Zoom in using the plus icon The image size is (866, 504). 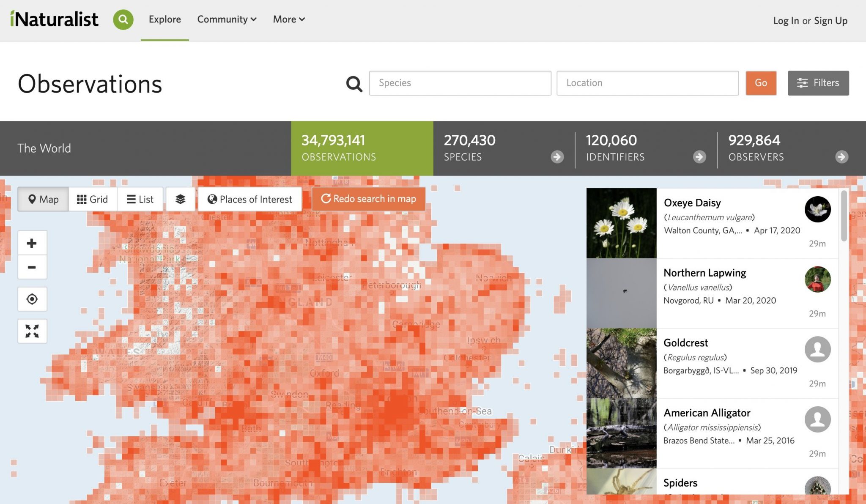[x=32, y=243]
